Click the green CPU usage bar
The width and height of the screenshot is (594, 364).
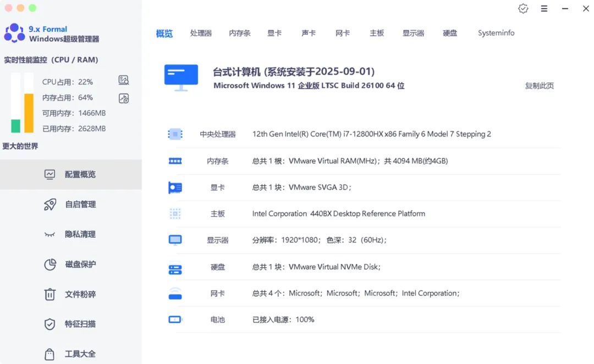(x=15, y=126)
